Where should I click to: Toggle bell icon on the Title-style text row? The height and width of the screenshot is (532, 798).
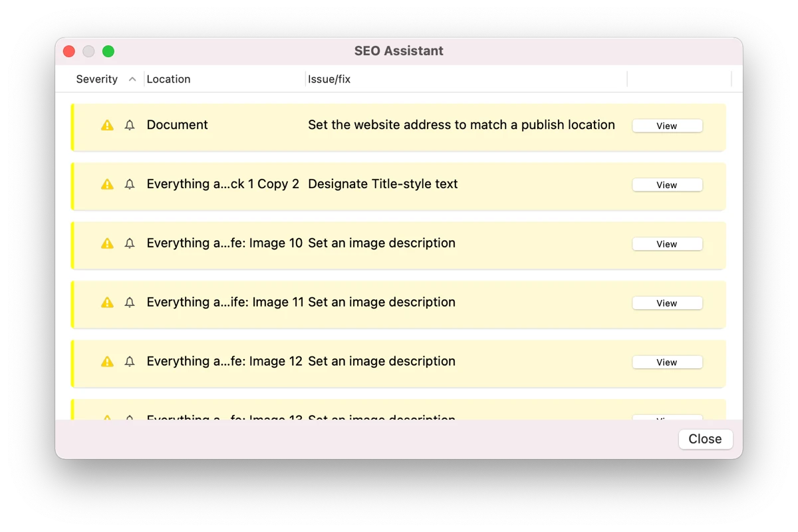pos(130,184)
